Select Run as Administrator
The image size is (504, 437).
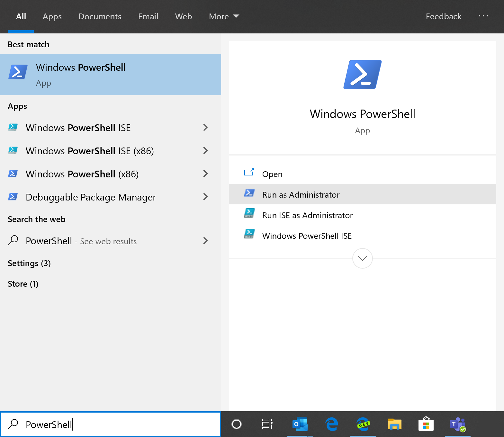coord(301,195)
